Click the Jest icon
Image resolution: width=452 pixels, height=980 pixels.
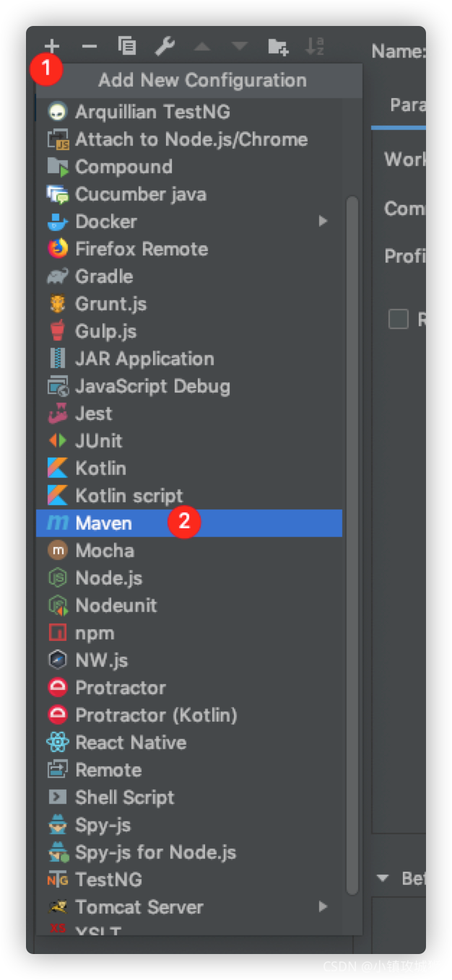tap(58, 414)
